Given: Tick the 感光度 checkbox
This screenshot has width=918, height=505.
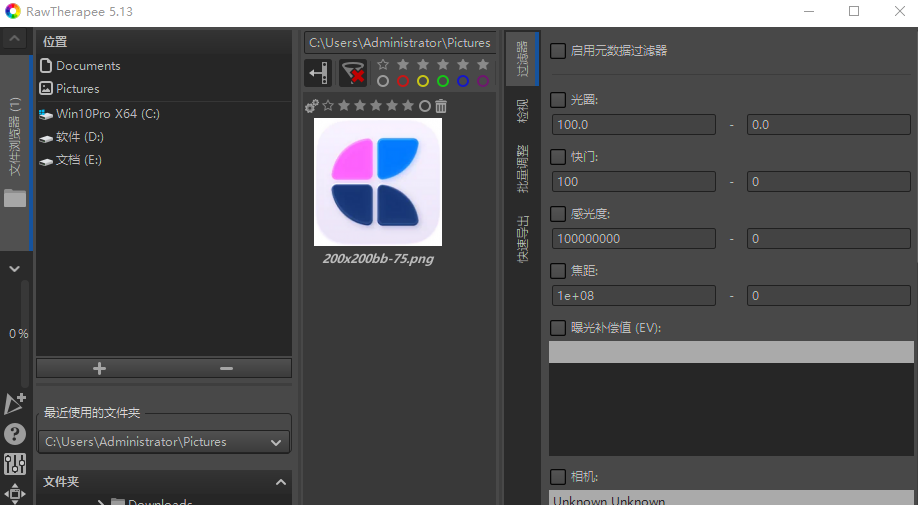Looking at the screenshot, I should [x=558, y=214].
